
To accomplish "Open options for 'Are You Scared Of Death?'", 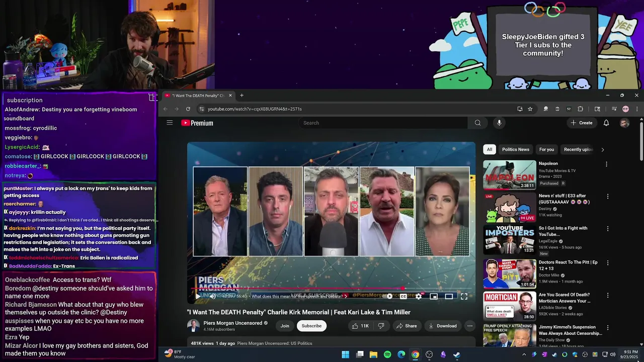I will coord(608,296).
